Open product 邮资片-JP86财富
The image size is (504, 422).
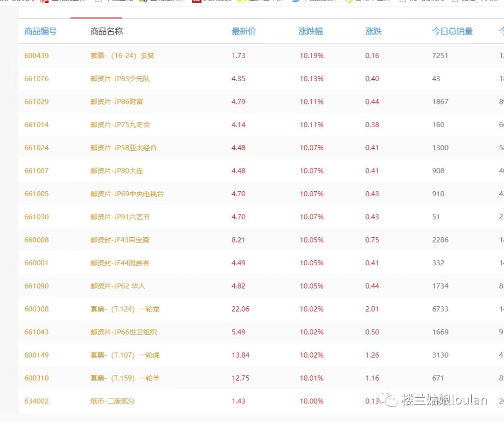point(116,102)
